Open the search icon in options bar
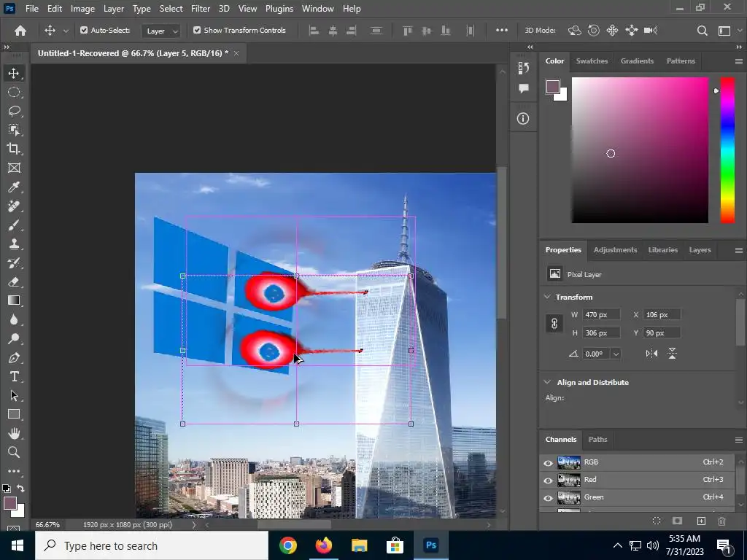Image resolution: width=747 pixels, height=560 pixels. pos(703,31)
